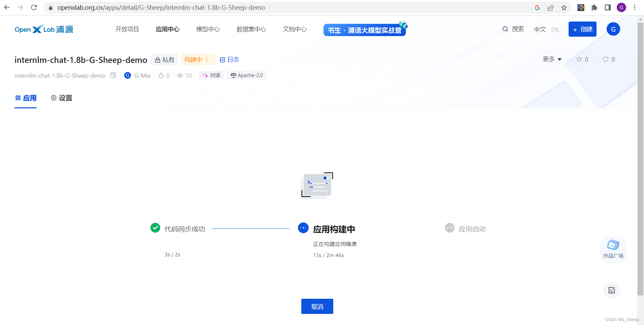Switch language to EN

(x=555, y=29)
